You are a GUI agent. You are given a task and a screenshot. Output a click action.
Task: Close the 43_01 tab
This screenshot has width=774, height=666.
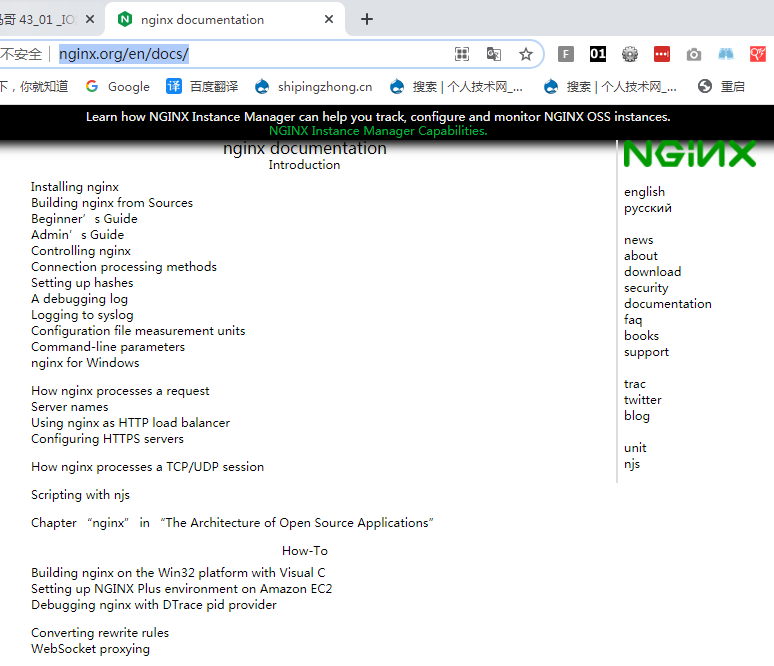90,19
